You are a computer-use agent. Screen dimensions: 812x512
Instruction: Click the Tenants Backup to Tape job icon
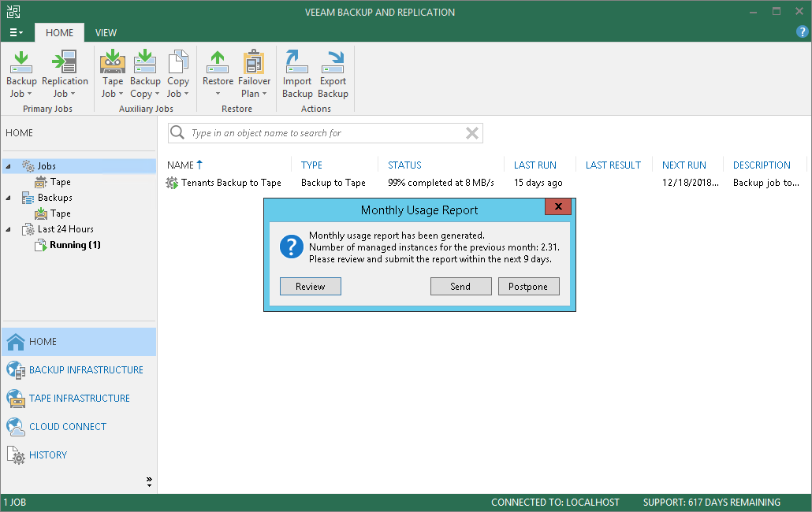pyautogui.click(x=172, y=183)
